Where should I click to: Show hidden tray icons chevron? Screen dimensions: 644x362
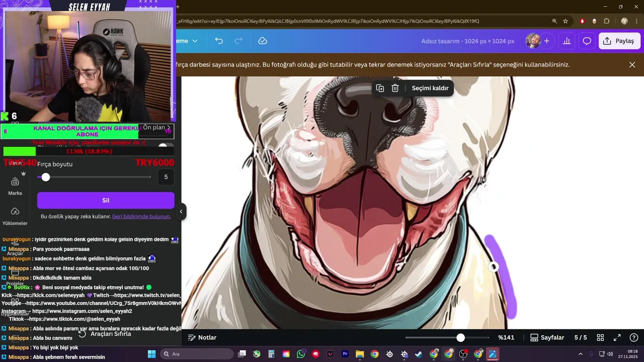(580, 354)
